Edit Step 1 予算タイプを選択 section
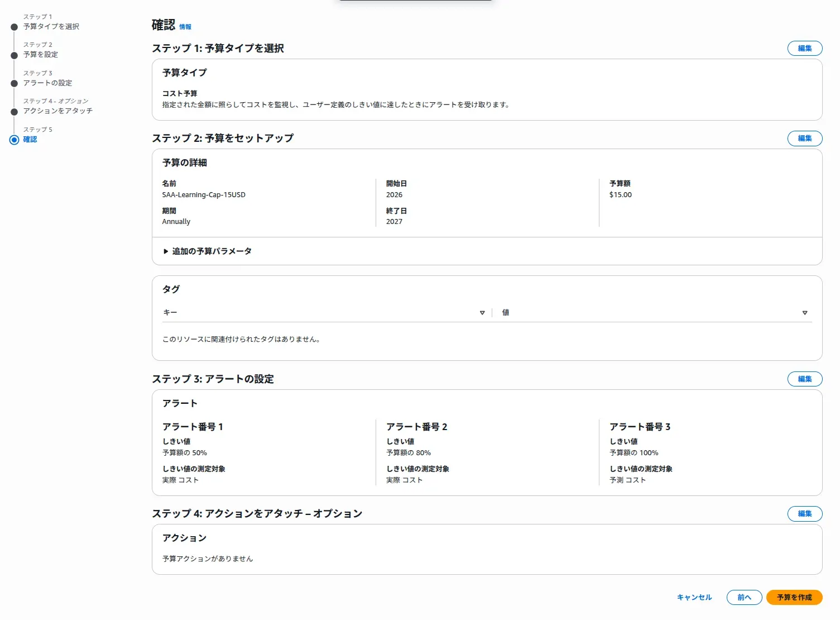 805,49
